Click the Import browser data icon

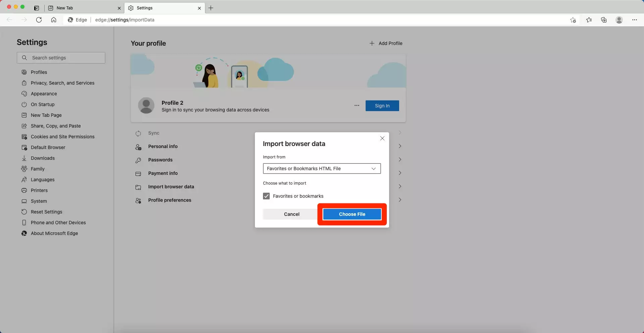[138, 187]
